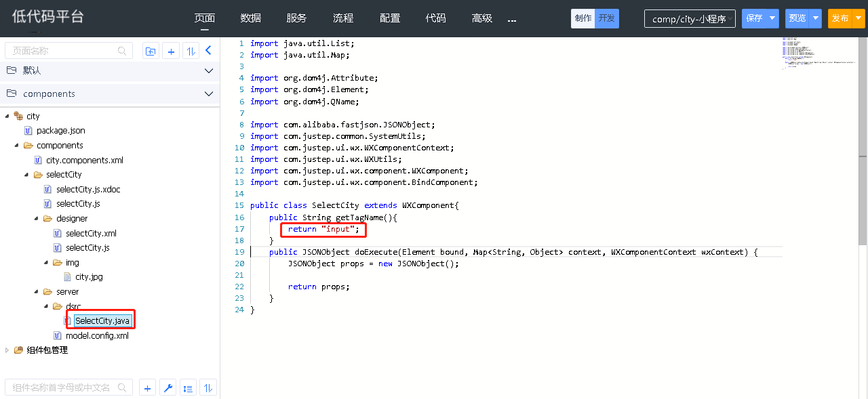Click the wrench icon in component toolbar
Viewport: 868px width, 399px height.
pos(168,388)
